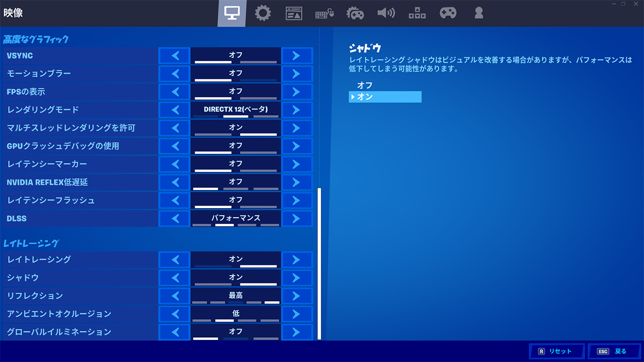This screenshot has height=362, width=644.
Task: Open the Game settings gear tab
Action: [x=263, y=13]
